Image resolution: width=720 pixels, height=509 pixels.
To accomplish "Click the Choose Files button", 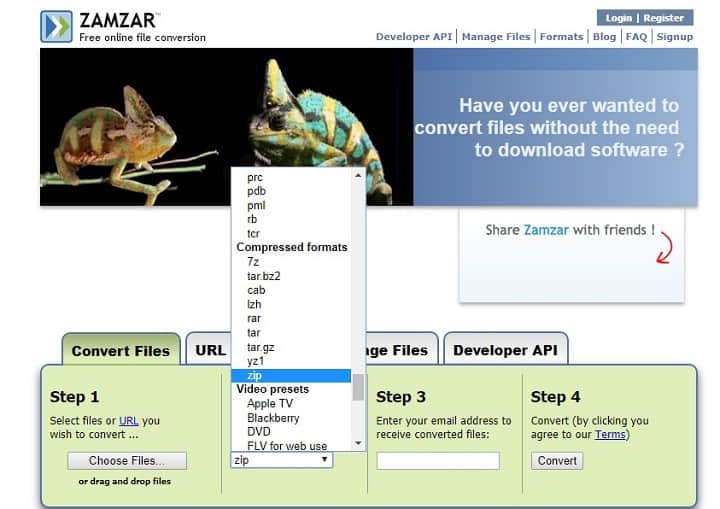I will click(127, 461).
